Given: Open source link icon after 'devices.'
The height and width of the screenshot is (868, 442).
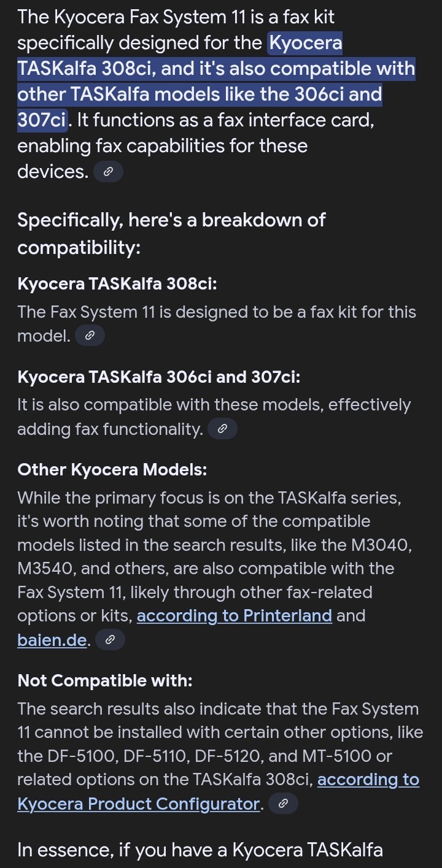Looking at the screenshot, I should 108,172.
